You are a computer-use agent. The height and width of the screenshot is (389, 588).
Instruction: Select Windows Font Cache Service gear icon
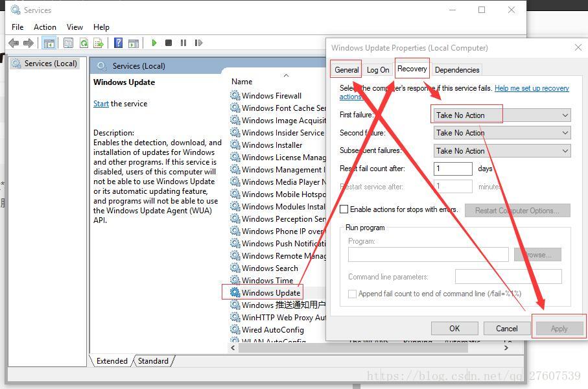click(x=235, y=108)
